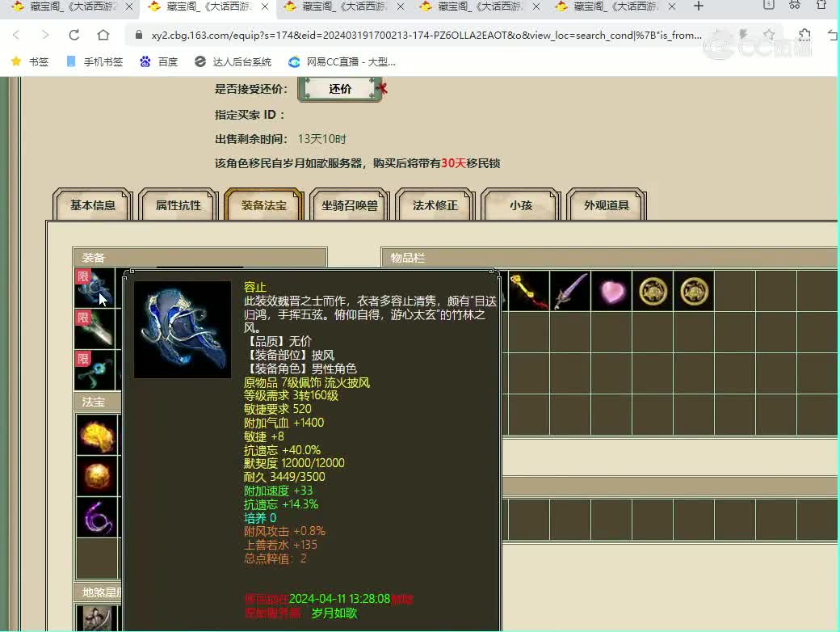Select the third 限 equipment accessory icon
Image resolution: width=840 pixels, height=632 pixels.
pos(95,370)
